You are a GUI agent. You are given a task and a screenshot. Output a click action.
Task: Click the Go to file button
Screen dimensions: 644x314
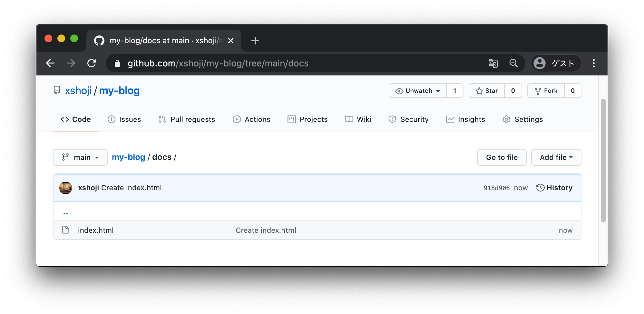coord(502,157)
